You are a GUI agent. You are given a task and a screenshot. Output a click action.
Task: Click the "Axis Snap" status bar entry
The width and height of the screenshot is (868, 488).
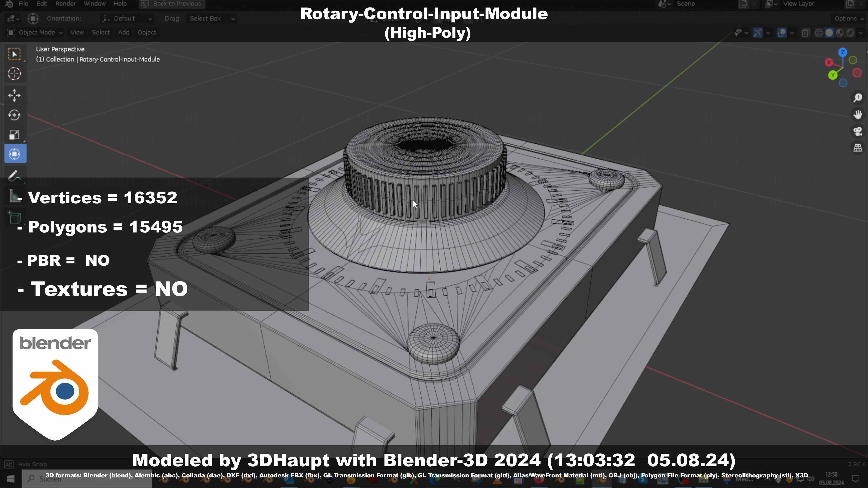pyautogui.click(x=32, y=464)
